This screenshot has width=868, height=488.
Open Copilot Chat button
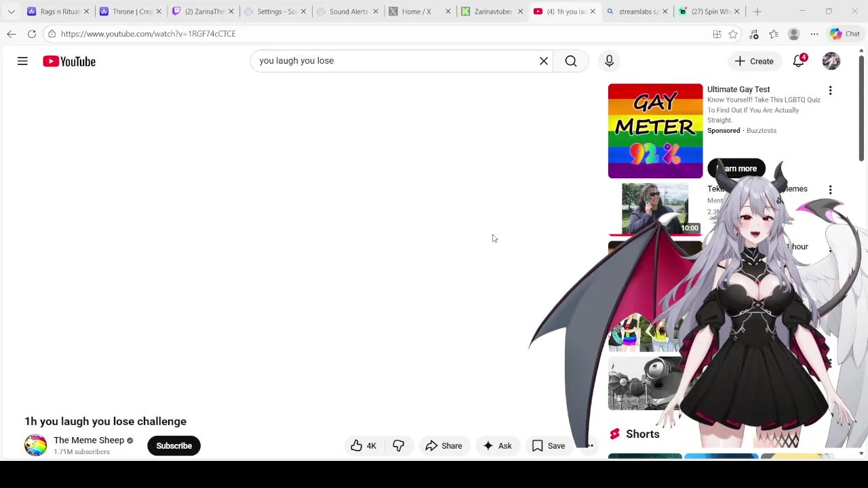pos(845,34)
